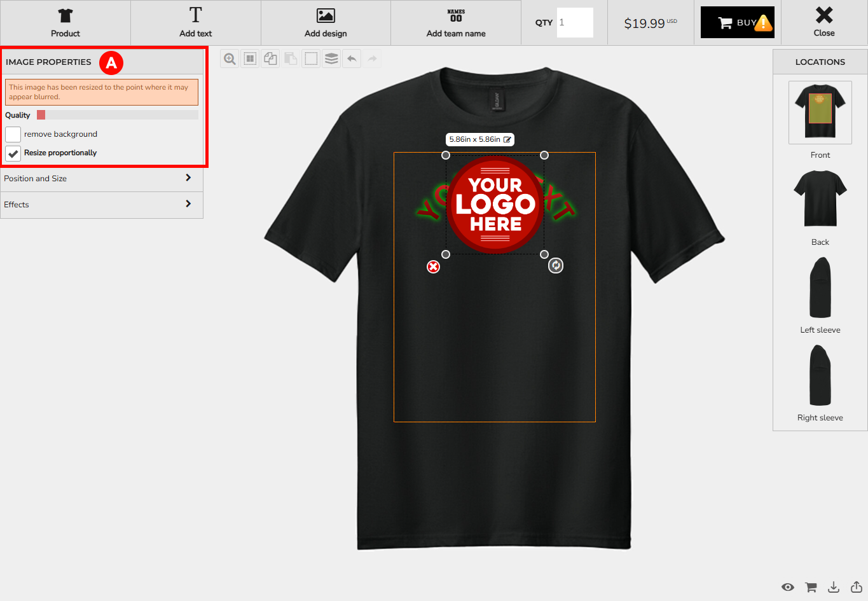Click the zoom-in magnifier icon
The width and height of the screenshot is (868, 601).
[230, 59]
